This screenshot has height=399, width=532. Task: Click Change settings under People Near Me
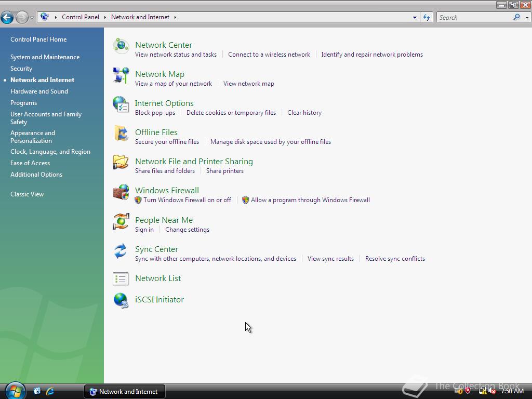[187, 230]
